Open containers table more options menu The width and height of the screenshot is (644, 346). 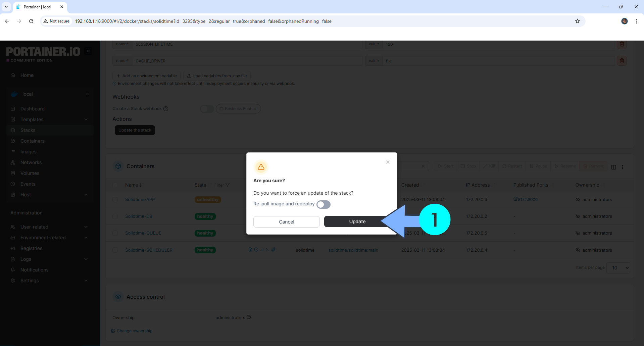[623, 167]
